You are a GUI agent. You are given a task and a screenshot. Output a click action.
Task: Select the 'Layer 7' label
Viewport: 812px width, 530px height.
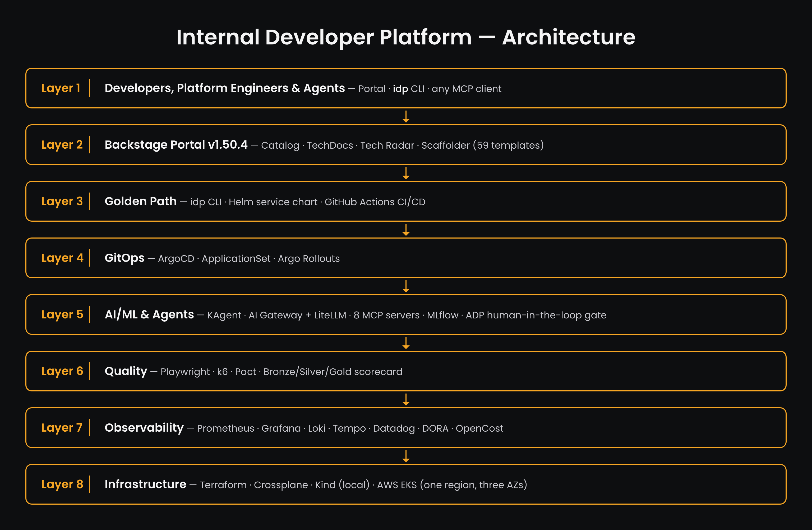pyautogui.click(x=62, y=428)
